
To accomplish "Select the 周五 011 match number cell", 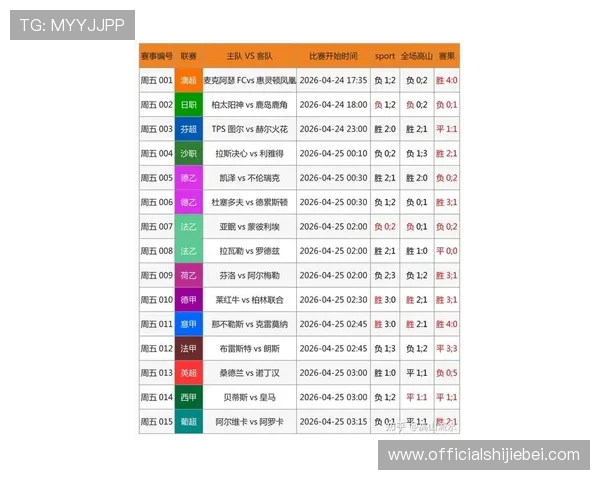I will (x=157, y=324).
